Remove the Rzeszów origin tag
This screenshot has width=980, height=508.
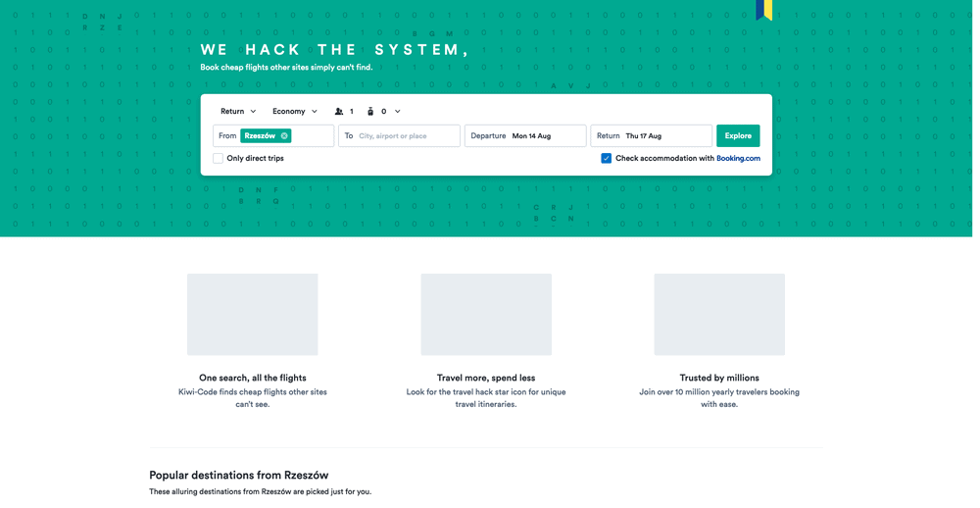[284, 135]
